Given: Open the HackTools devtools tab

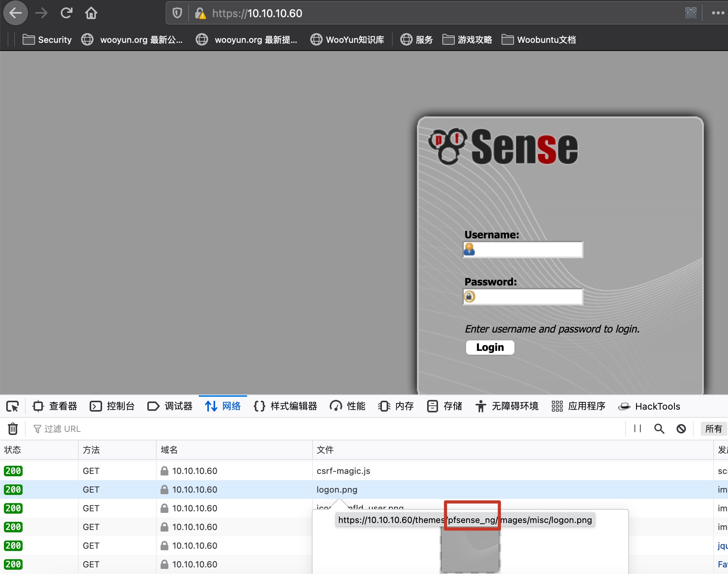Looking at the screenshot, I should click(x=649, y=406).
